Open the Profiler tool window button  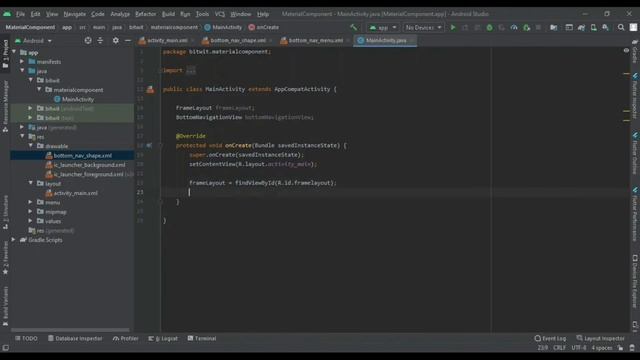coord(125,338)
